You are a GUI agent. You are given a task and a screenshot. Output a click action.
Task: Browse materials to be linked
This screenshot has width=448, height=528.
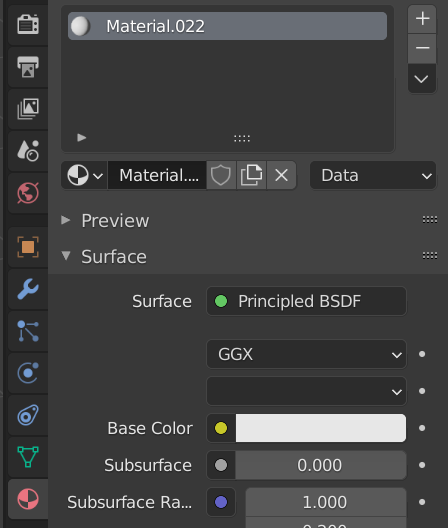tap(85, 175)
